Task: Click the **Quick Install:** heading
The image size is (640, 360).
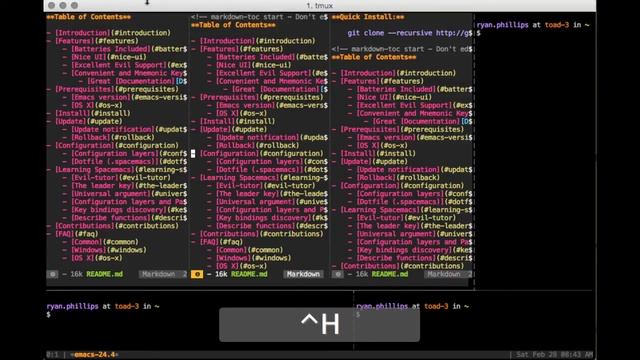Action: [x=368, y=17]
